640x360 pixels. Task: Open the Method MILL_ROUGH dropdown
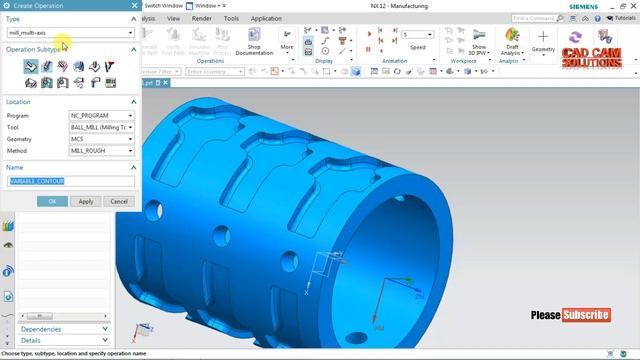pos(102,151)
